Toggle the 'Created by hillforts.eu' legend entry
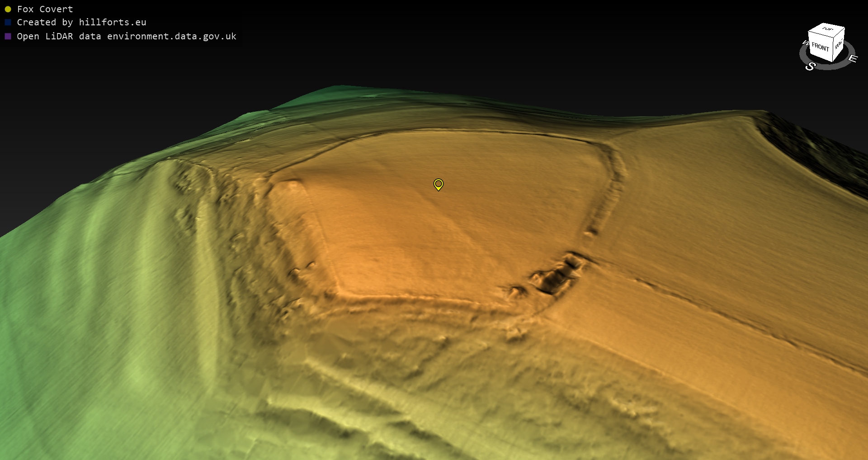Viewport: 868px width, 460px height. (81, 22)
